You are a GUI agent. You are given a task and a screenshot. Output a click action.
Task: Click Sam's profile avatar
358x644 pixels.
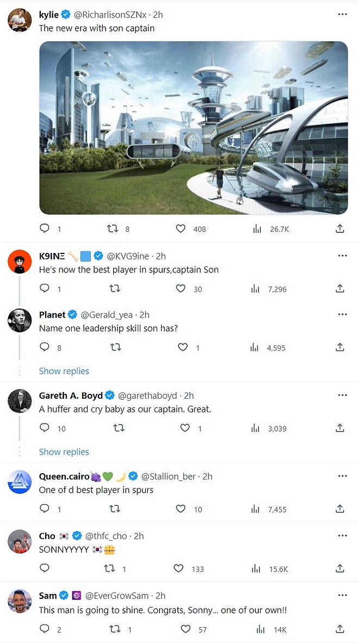click(20, 601)
